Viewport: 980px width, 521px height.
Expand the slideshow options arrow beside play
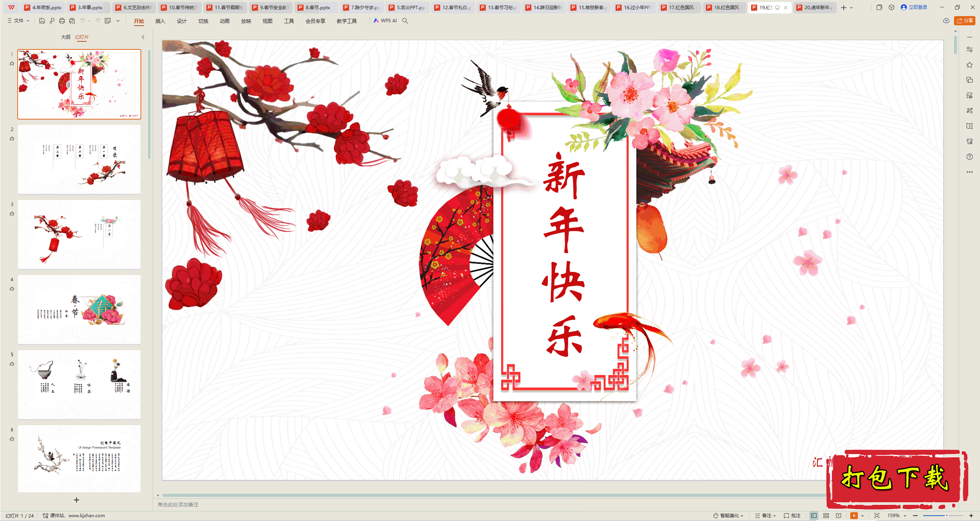pyautogui.click(x=862, y=516)
